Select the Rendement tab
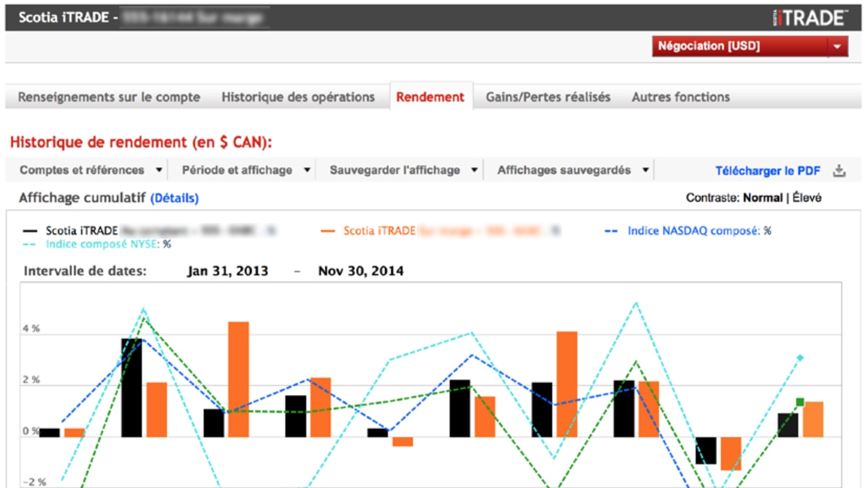 431,97
